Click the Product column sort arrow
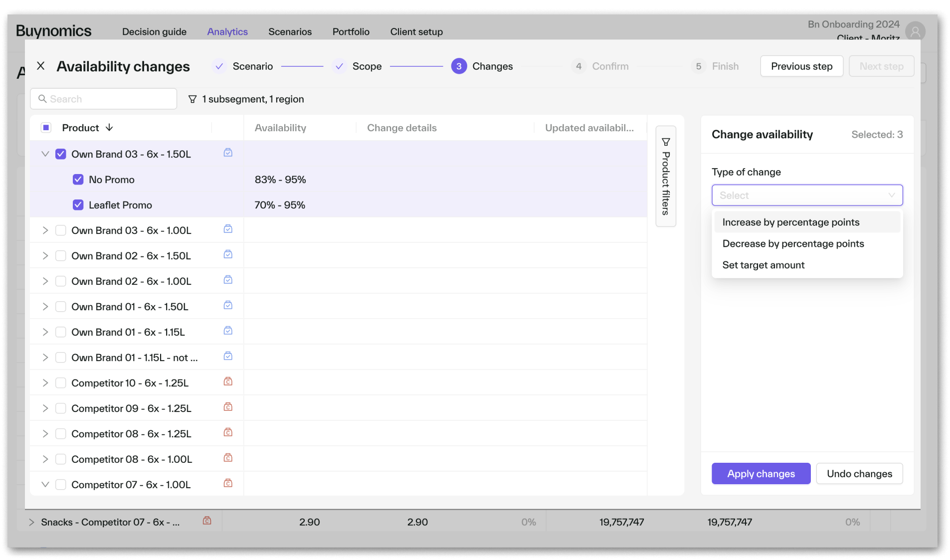Image resolution: width=950 pixels, height=560 pixels. 109,128
